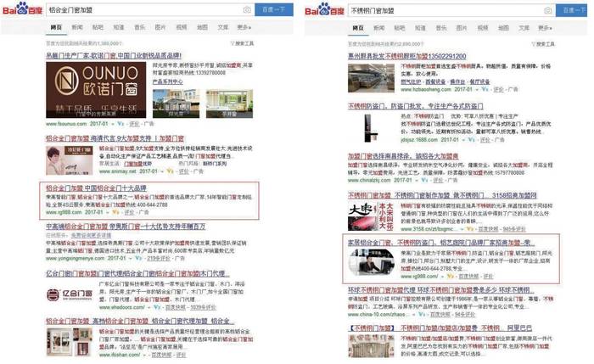Screen dimensions: 594x364
Task: Click the www.ehedoors.com URL
Action: pyautogui.click(x=122, y=307)
